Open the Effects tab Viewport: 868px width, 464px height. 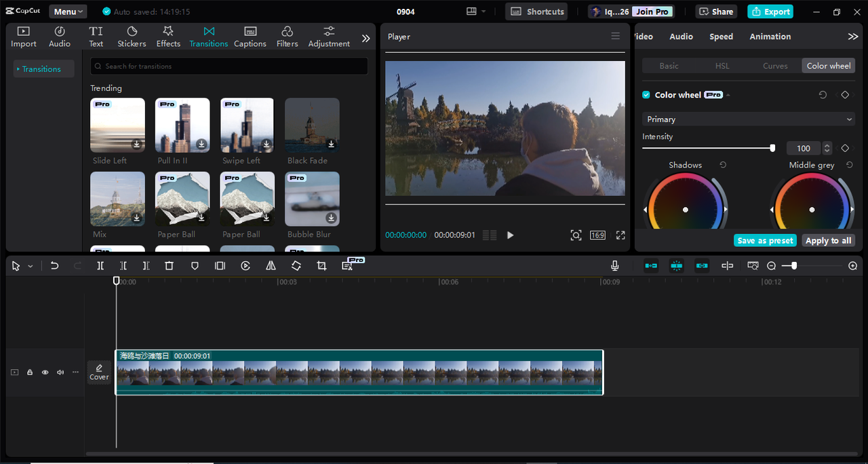coord(168,37)
